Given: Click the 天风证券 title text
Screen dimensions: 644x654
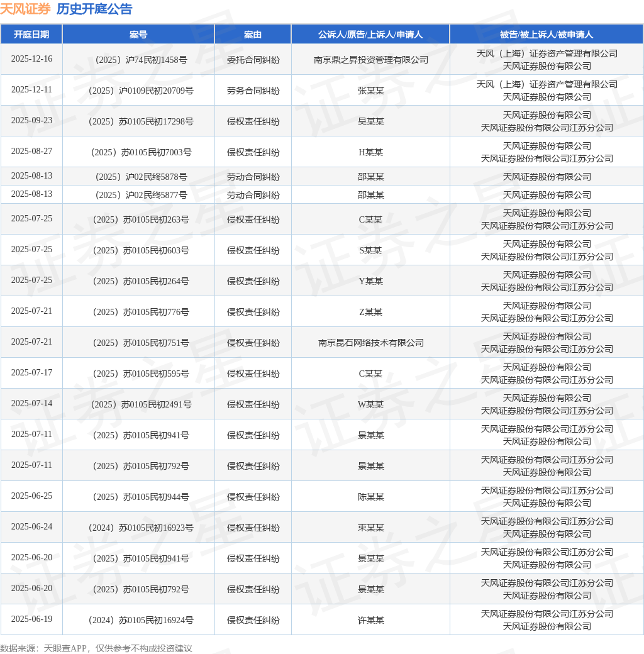Looking at the screenshot, I should tap(25, 9).
